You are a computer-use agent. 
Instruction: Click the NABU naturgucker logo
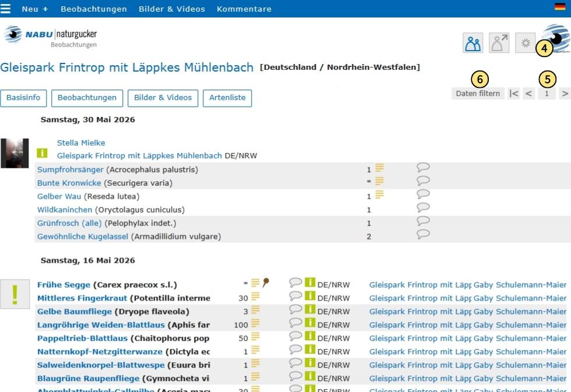click(x=51, y=36)
